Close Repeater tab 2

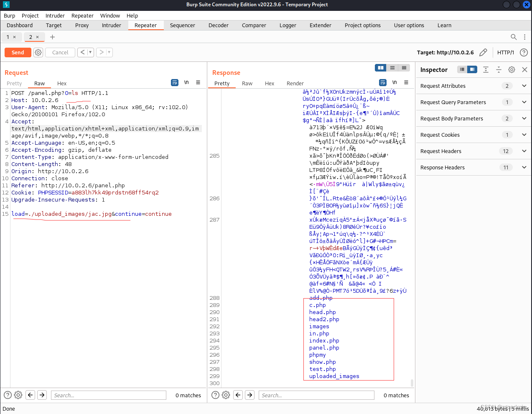[37, 37]
